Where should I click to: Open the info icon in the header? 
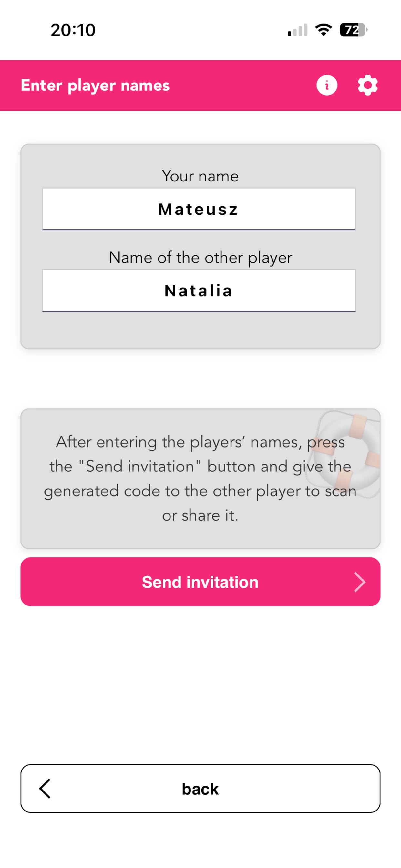click(326, 85)
